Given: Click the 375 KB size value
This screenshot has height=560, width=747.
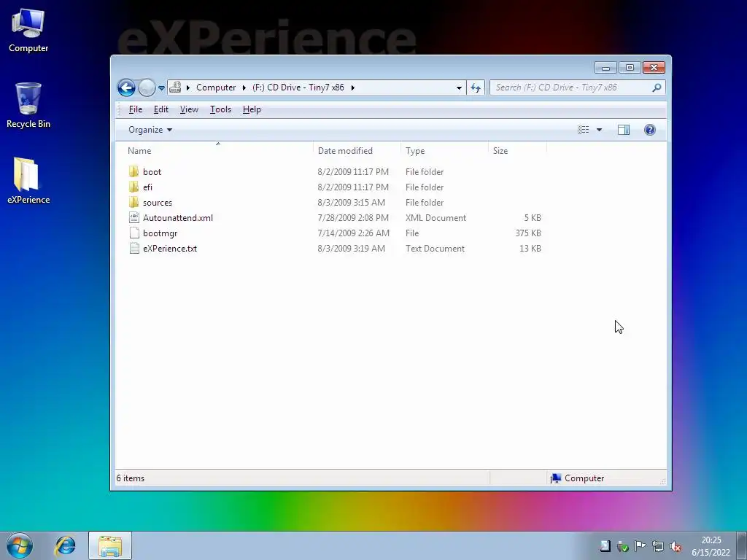Looking at the screenshot, I should [x=528, y=233].
